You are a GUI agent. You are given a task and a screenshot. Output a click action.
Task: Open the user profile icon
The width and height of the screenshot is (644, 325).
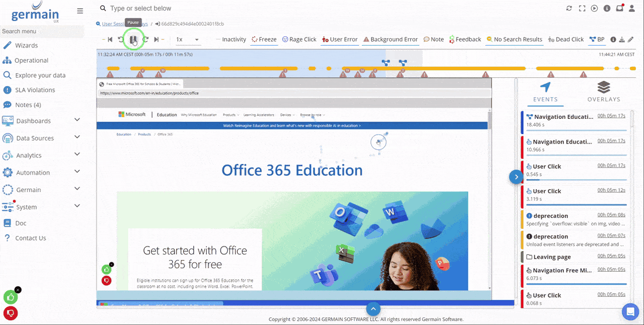pyautogui.click(x=632, y=8)
